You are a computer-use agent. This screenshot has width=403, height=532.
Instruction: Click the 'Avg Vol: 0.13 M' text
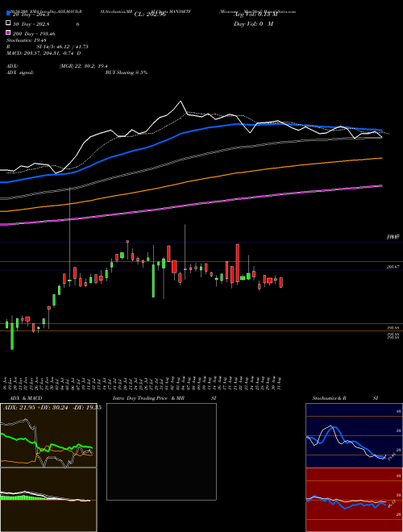(256, 15)
